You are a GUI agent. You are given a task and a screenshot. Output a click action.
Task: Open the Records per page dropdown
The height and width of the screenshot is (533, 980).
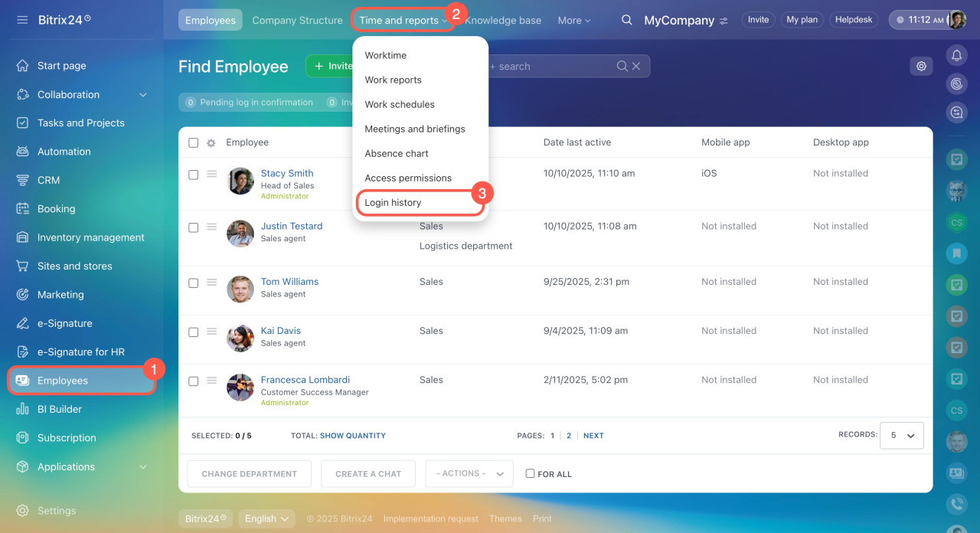click(x=901, y=435)
